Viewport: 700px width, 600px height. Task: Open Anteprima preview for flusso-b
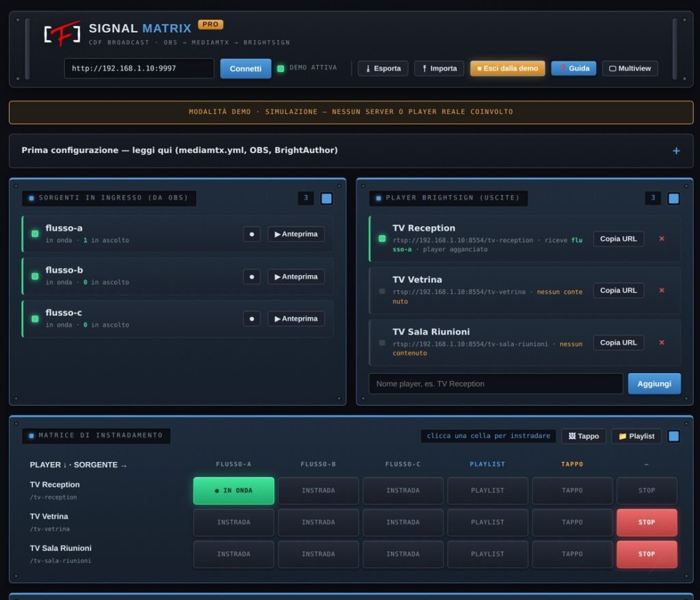[296, 277]
